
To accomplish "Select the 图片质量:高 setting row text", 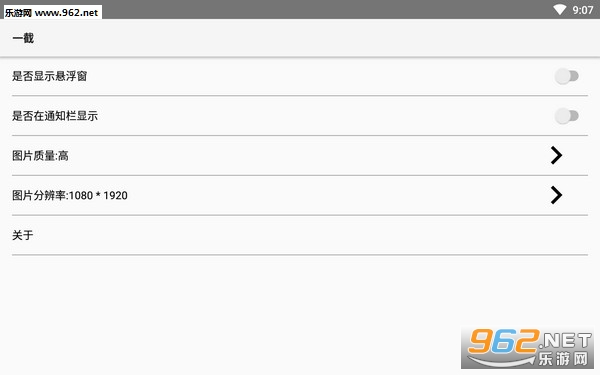I will (40, 156).
